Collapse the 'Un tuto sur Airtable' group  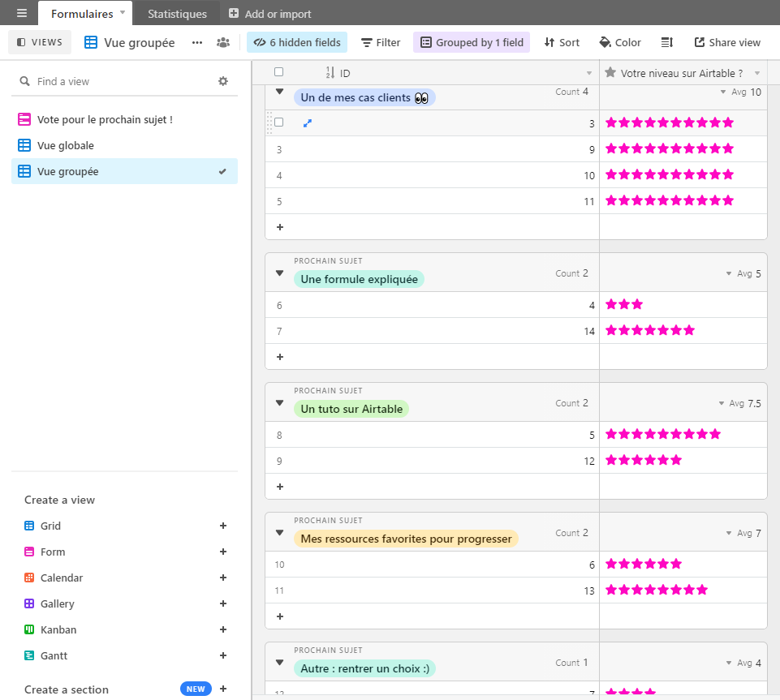(x=280, y=403)
